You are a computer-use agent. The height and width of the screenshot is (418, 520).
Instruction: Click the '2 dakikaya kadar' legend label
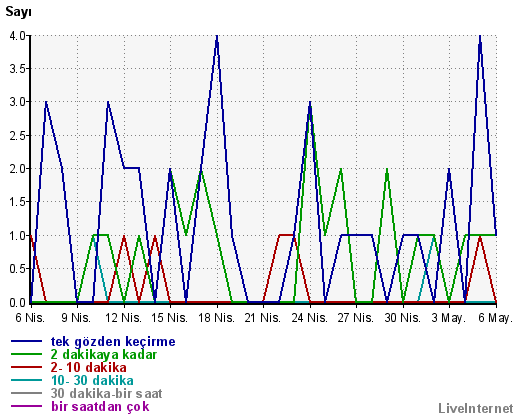tap(104, 355)
